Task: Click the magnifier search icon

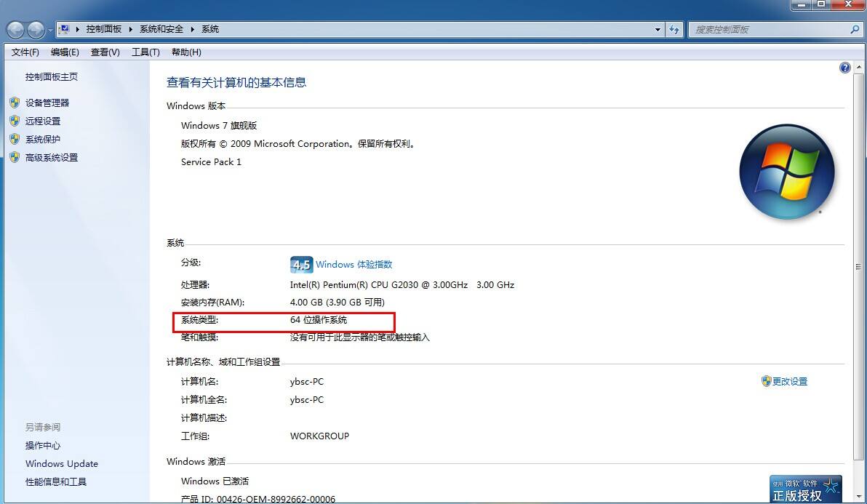Action: 855,29
